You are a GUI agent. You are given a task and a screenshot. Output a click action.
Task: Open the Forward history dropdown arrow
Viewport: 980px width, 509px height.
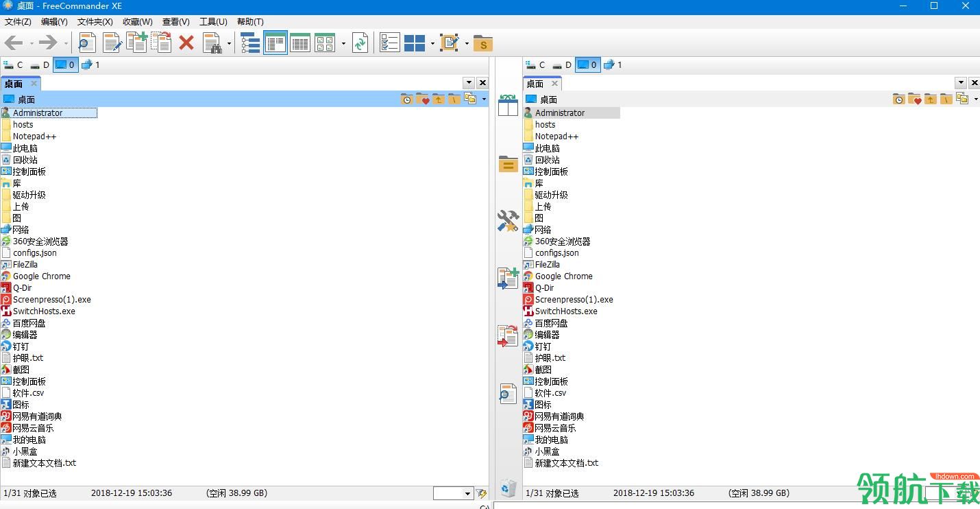pos(66,44)
